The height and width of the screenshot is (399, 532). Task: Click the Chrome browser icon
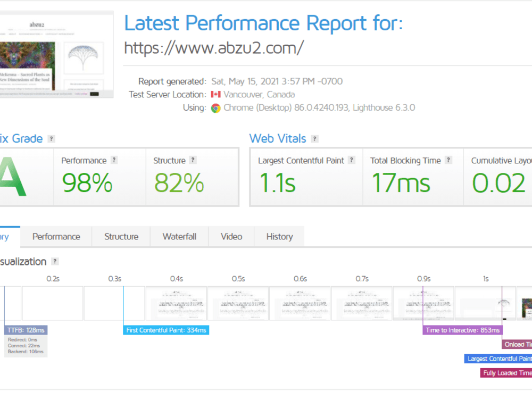point(216,108)
